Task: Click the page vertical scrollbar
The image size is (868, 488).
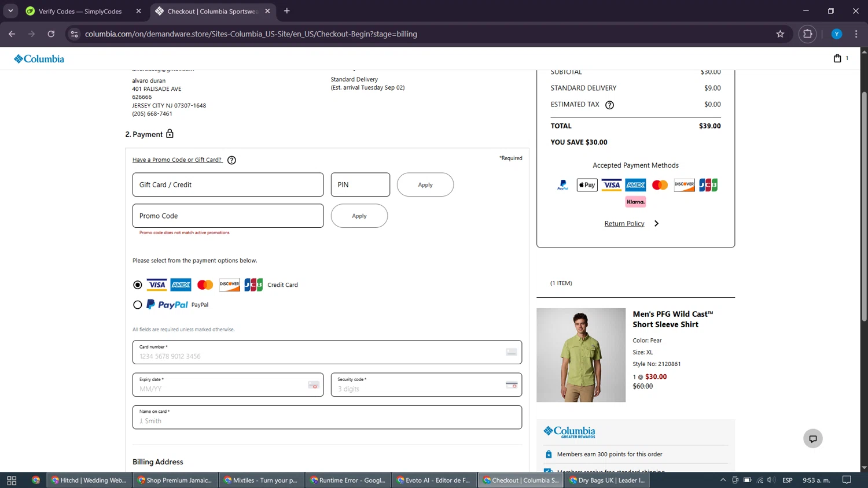Action: [864, 206]
